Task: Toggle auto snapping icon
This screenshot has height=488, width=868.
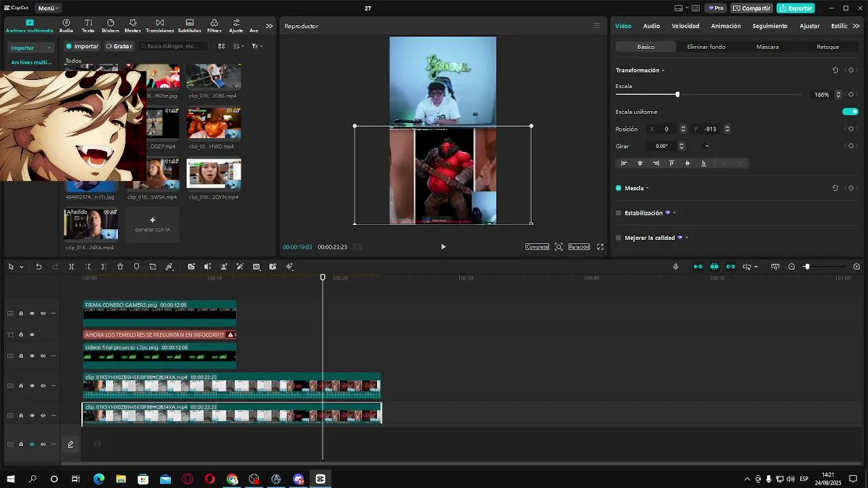Action: 714,266
